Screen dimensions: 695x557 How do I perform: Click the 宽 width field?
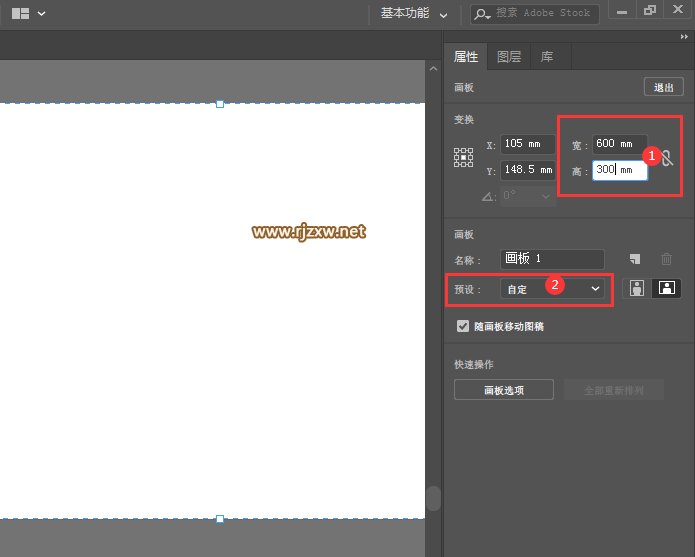tap(620, 144)
